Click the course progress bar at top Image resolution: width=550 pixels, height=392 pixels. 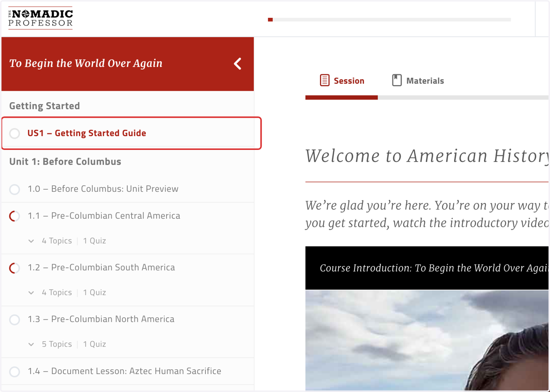[x=390, y=20]
